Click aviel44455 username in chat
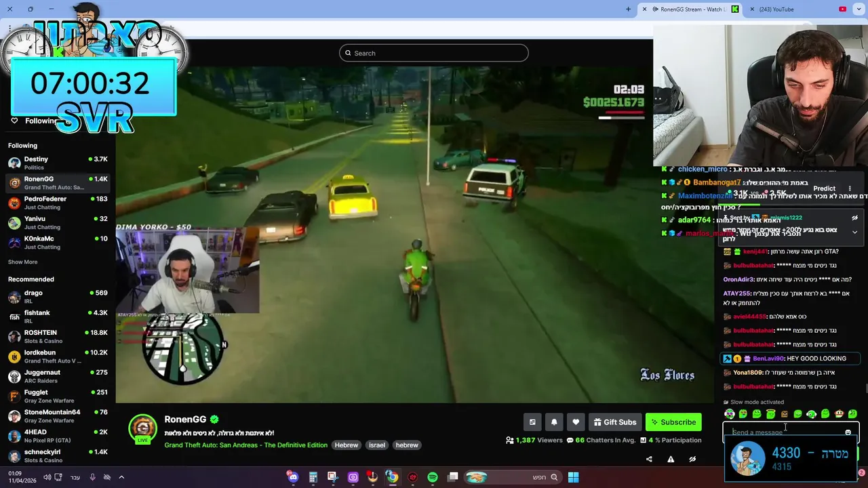Viewport: 868px width, 488px height. tap(750, 317)
